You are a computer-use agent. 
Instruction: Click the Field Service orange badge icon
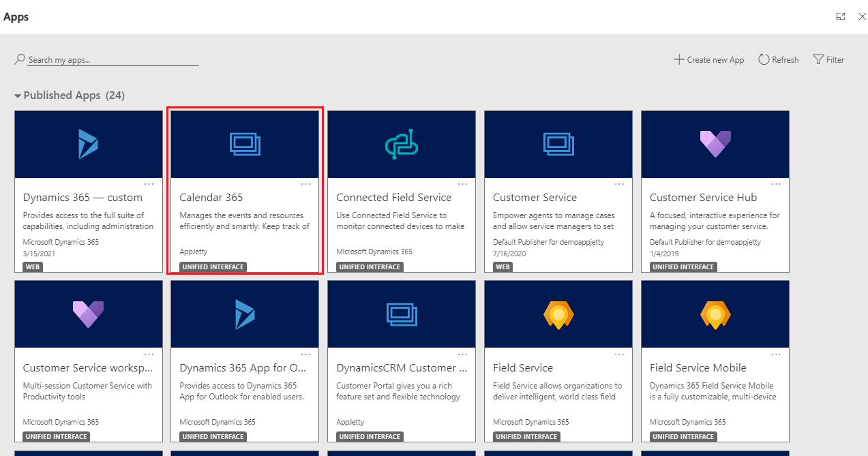[558, 314]
